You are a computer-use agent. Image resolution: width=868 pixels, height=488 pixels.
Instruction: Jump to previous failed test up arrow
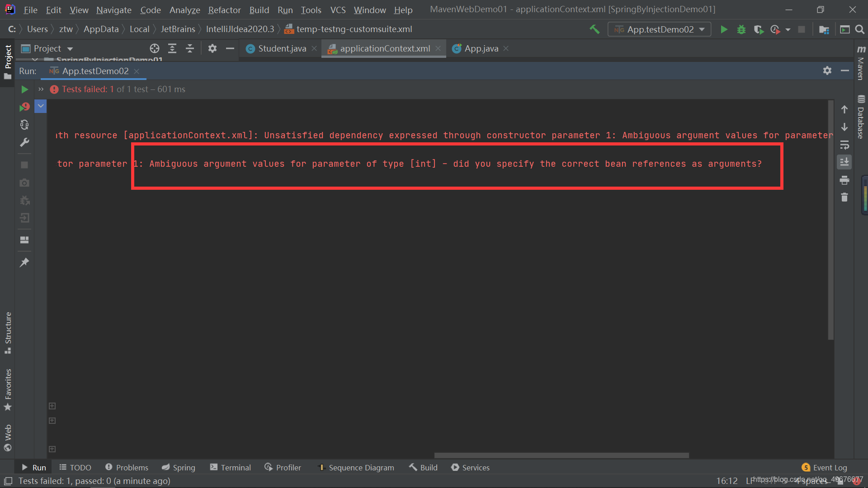844,109
